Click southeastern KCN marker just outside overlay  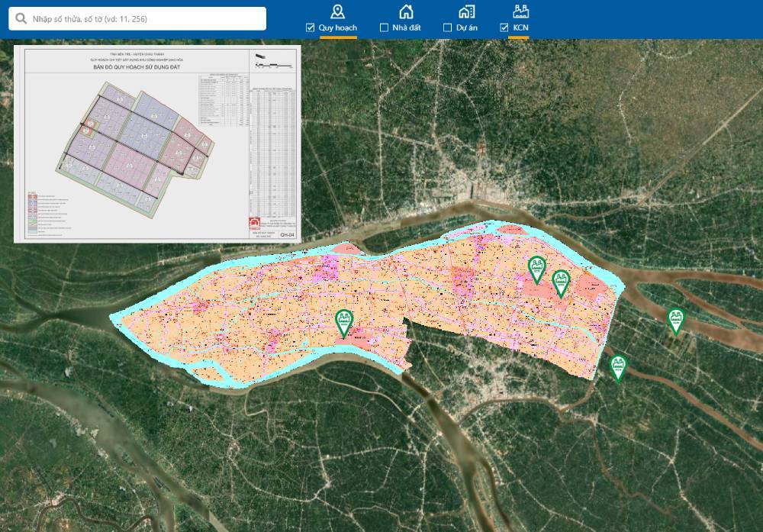(618, 367)
